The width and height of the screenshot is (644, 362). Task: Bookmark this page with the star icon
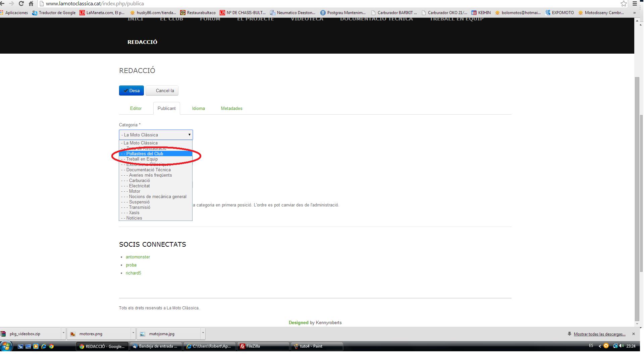coord(624,3)
